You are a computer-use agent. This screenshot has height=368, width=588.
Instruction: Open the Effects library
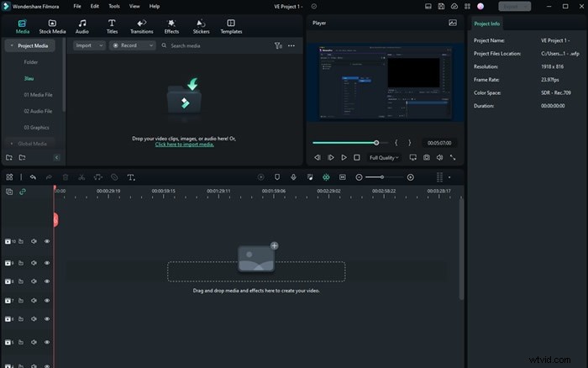(x=171, y=26)
